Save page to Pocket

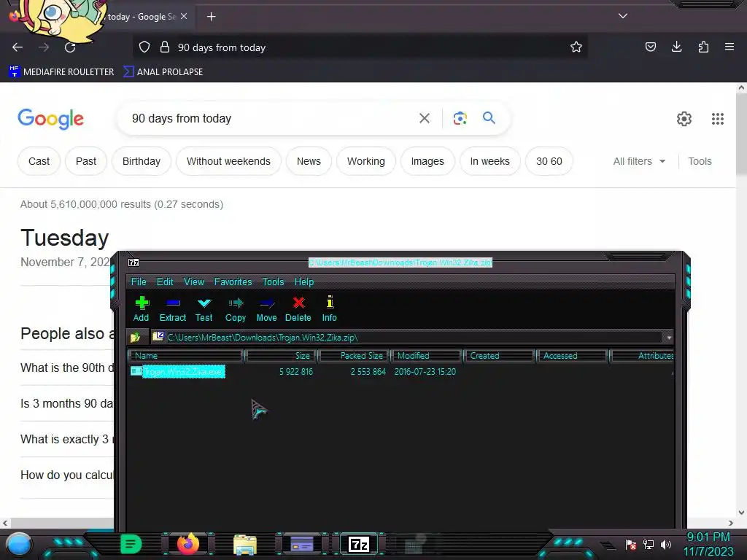point(650,47)
